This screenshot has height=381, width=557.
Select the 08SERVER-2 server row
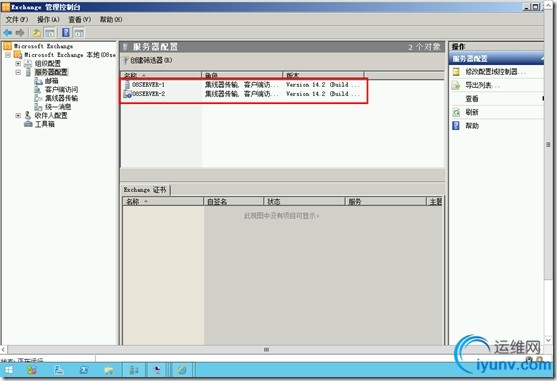243,94
